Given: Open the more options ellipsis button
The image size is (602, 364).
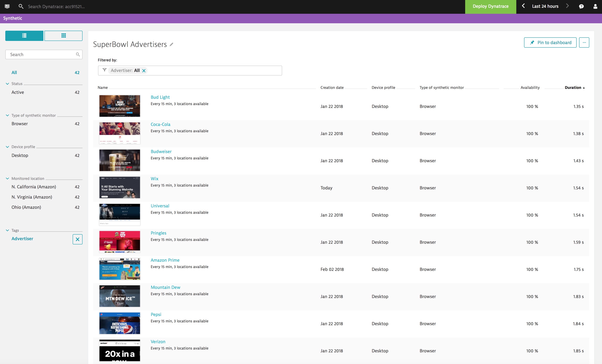Looking at the screenshot, I should tap(584, 43).
